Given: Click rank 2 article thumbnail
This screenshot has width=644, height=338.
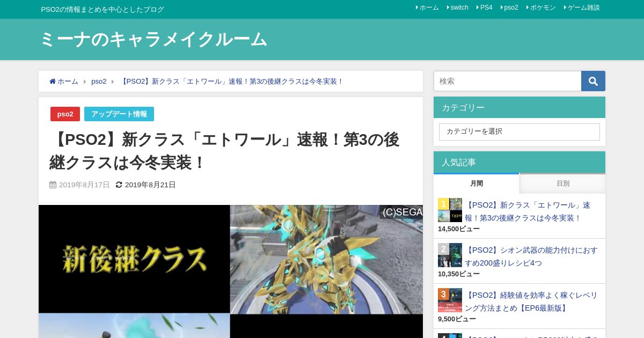Looking at the screenshot, I should click(450, 255).
